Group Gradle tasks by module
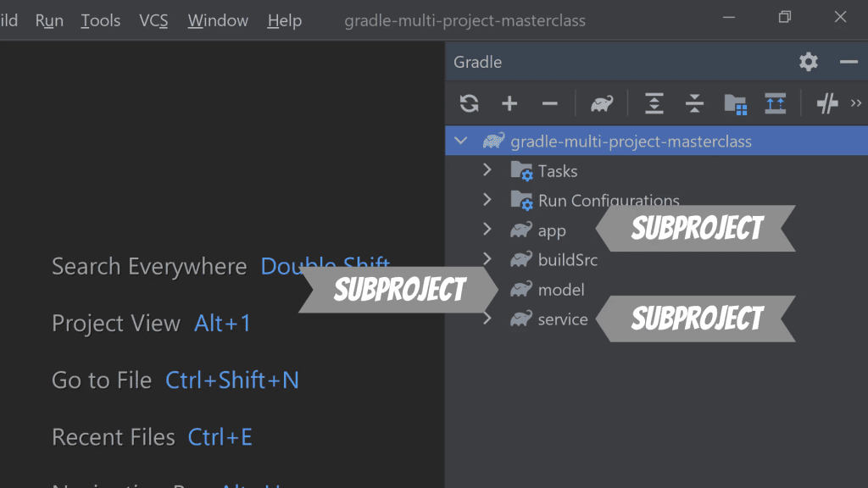Image resolution: width=868 pixels, height=488 pixels. pyautogui.click(x=736, y=103)
